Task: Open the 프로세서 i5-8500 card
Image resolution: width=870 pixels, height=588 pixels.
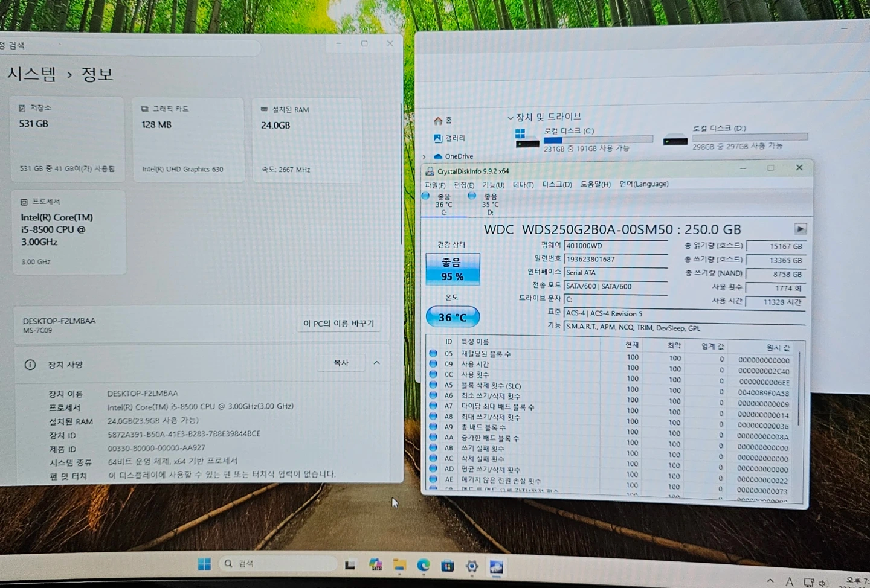Action: coord(69,232)
